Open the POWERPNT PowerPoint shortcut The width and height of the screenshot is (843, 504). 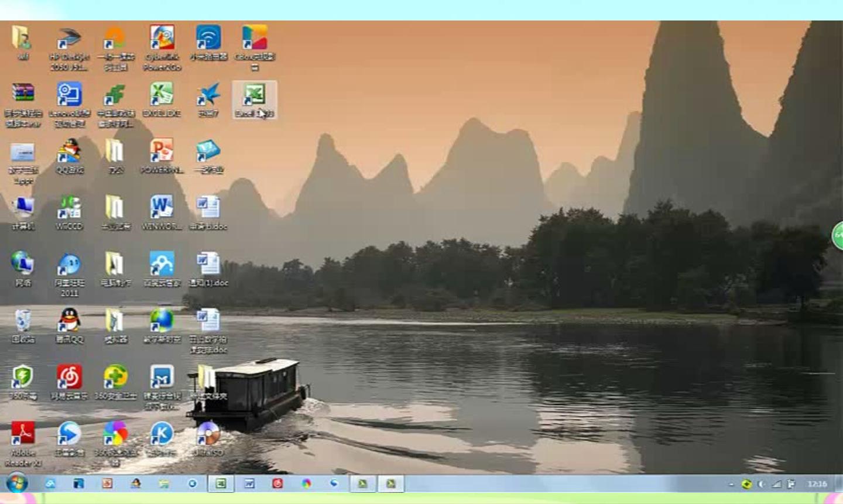(162, 153)
